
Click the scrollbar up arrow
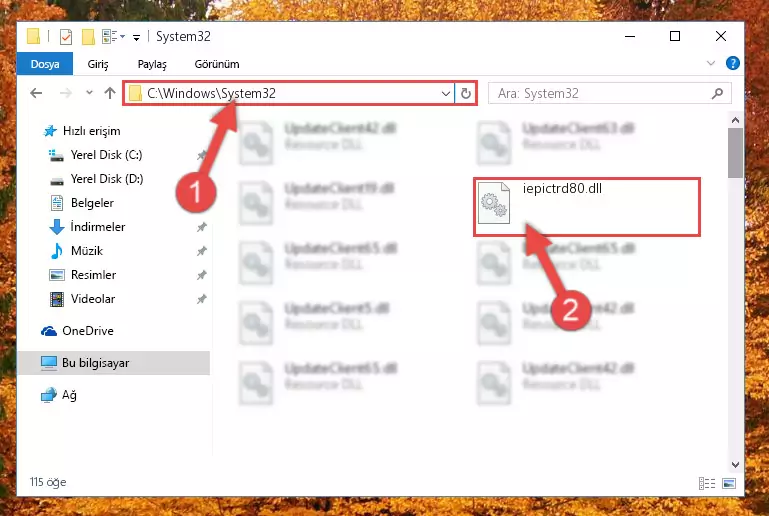[x=735, y=120]
